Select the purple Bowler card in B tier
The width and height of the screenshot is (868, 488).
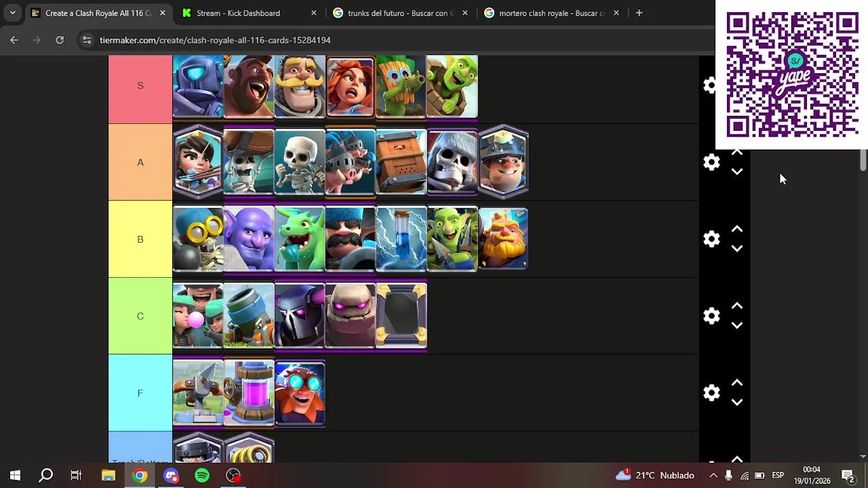point(249,239)
